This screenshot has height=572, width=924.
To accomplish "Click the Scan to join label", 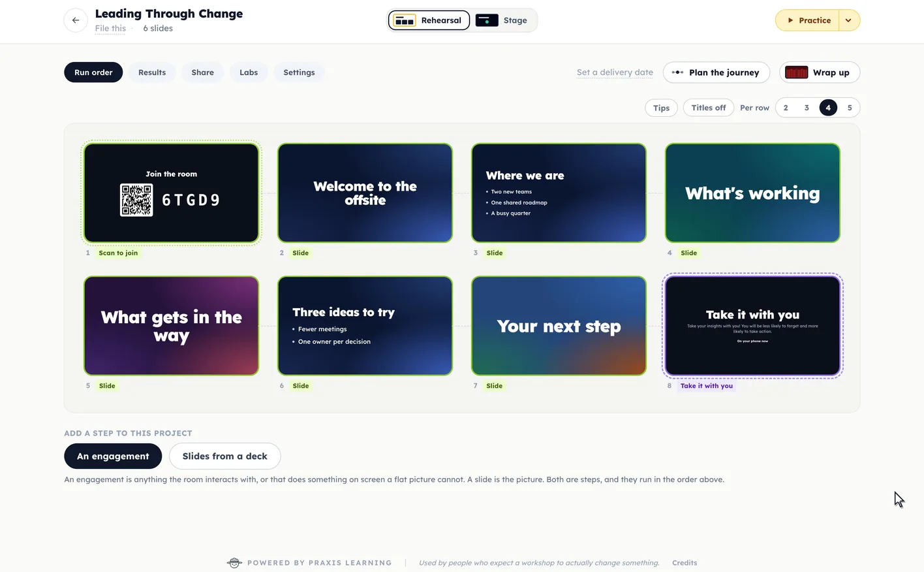I will [x=118, y=253].
